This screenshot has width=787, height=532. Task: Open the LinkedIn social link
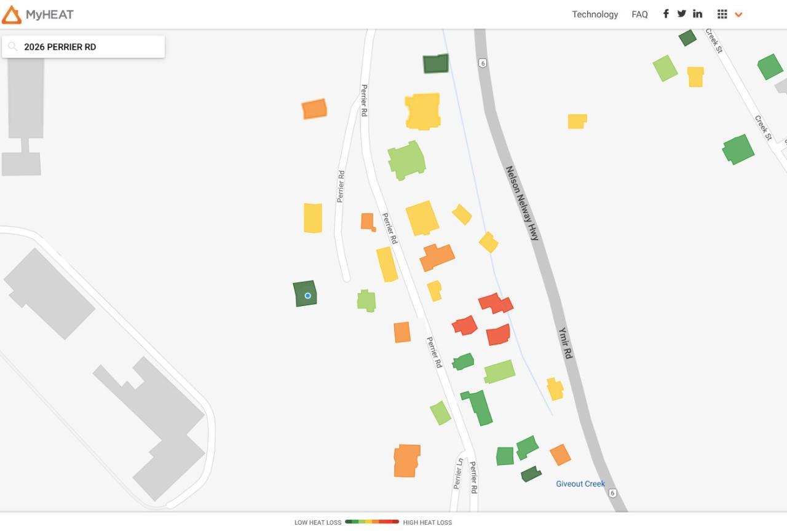coord(697,14)
